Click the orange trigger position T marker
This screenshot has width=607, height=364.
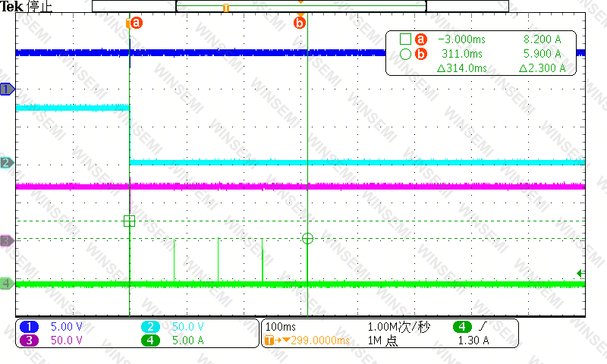225,8
